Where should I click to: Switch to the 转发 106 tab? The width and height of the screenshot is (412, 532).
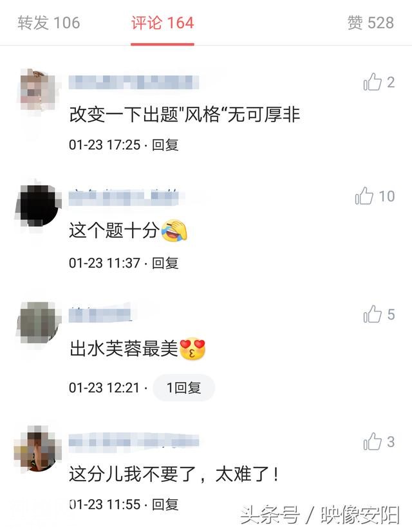click(49, 23)
